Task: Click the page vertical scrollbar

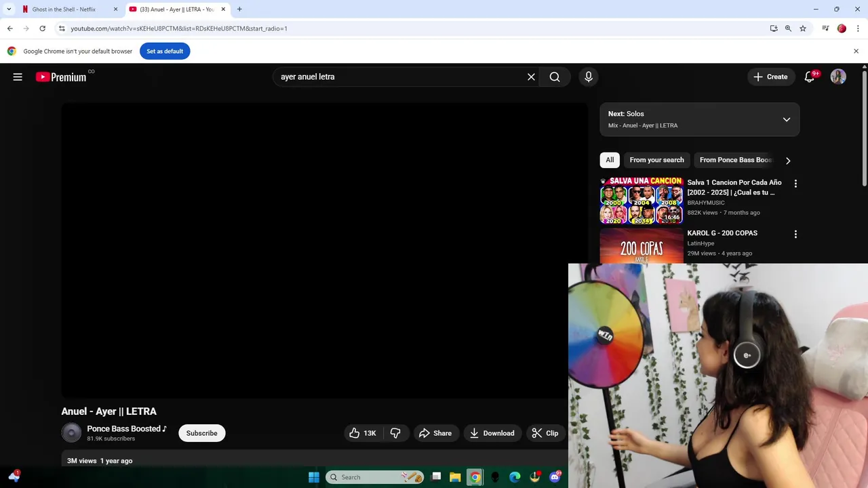Action: 865,129
